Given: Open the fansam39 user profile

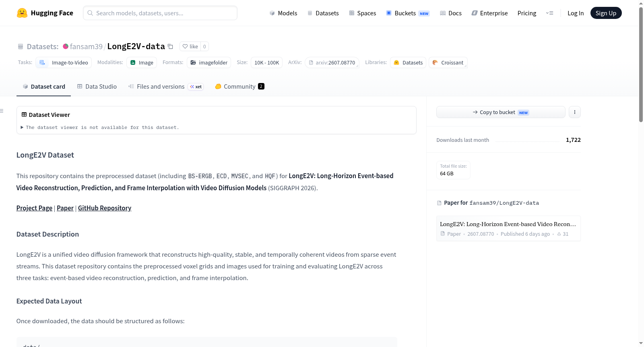Looking at the screenshot, I should coord(86,46).
